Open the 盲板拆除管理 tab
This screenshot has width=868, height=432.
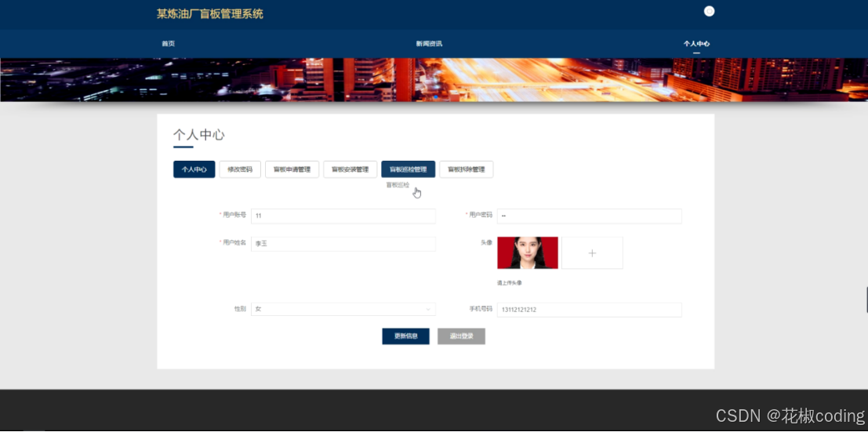click(x=466, y=169)
